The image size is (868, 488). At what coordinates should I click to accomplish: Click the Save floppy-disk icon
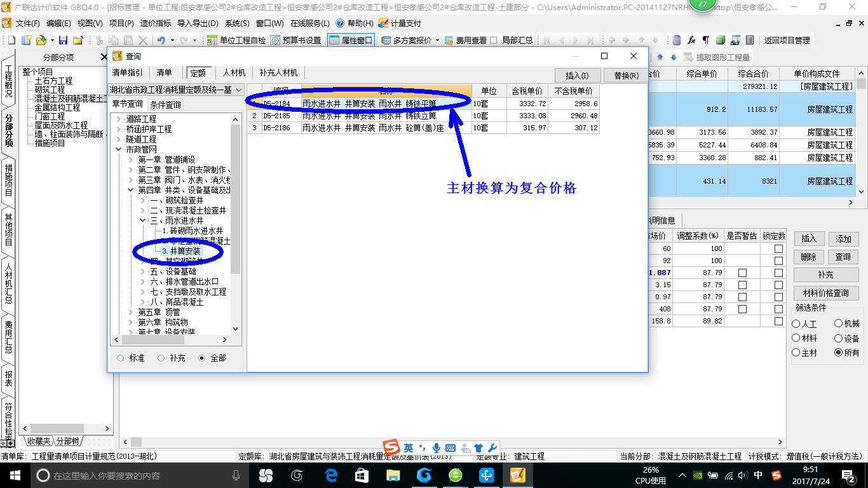63,40
